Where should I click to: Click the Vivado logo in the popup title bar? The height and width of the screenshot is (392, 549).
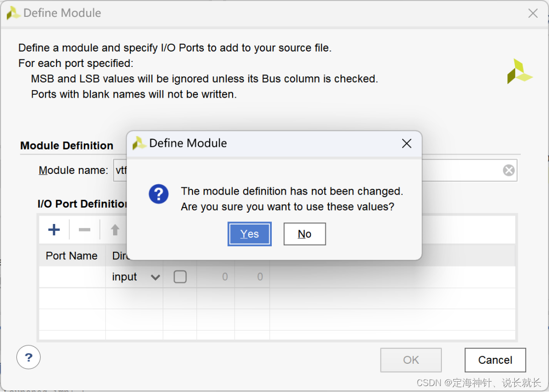coord(139,143)
